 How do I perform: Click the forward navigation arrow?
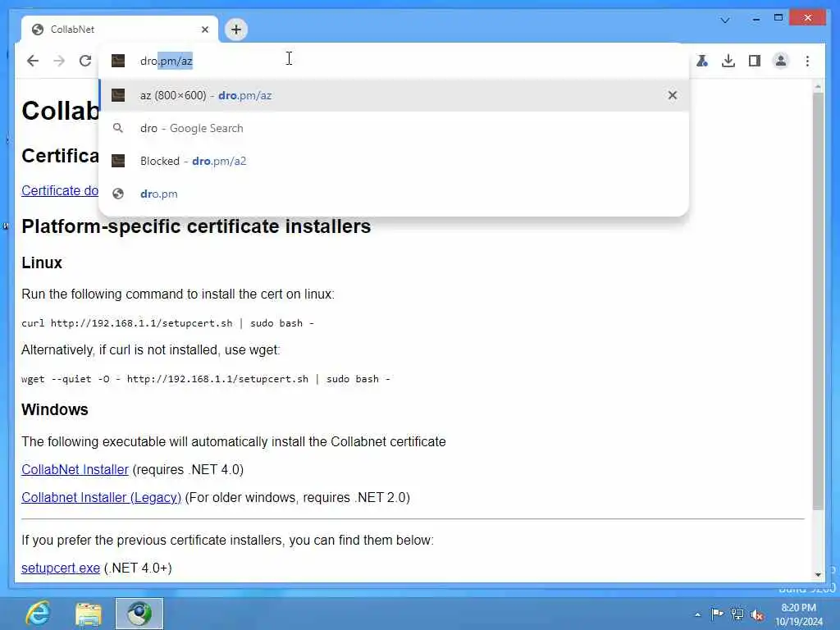(59, 61)
